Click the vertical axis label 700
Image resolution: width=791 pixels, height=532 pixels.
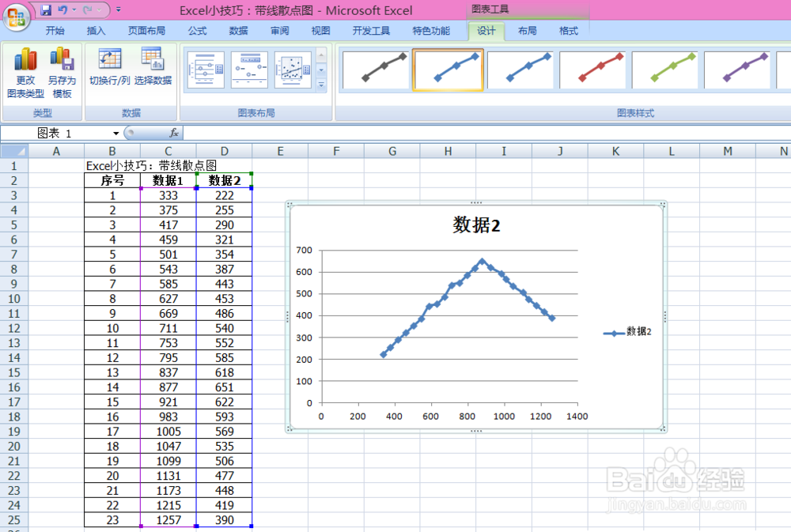(x=304, y=250)
